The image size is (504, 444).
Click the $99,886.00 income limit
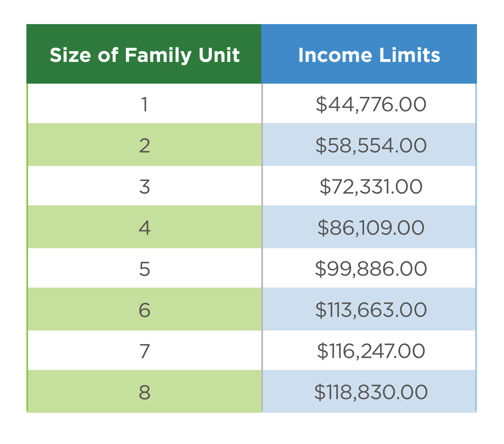pyautogui.click(x=371, y=269)
